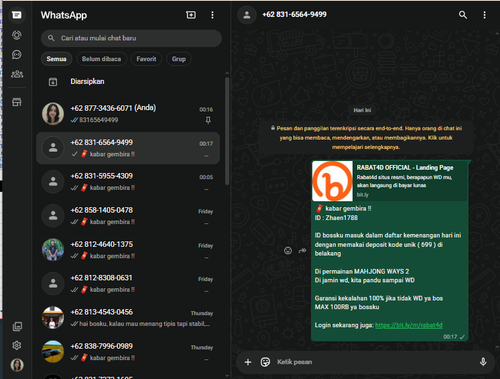Viewport: 500px width, 379px height.
Task: Click default avatar of +62 831-5955-4309
Action: [53, 182]
